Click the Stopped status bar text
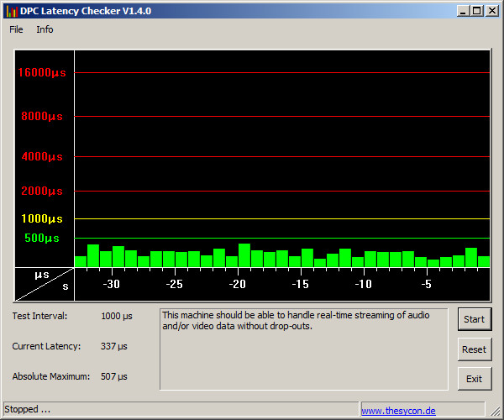 [x=28, y=409]
